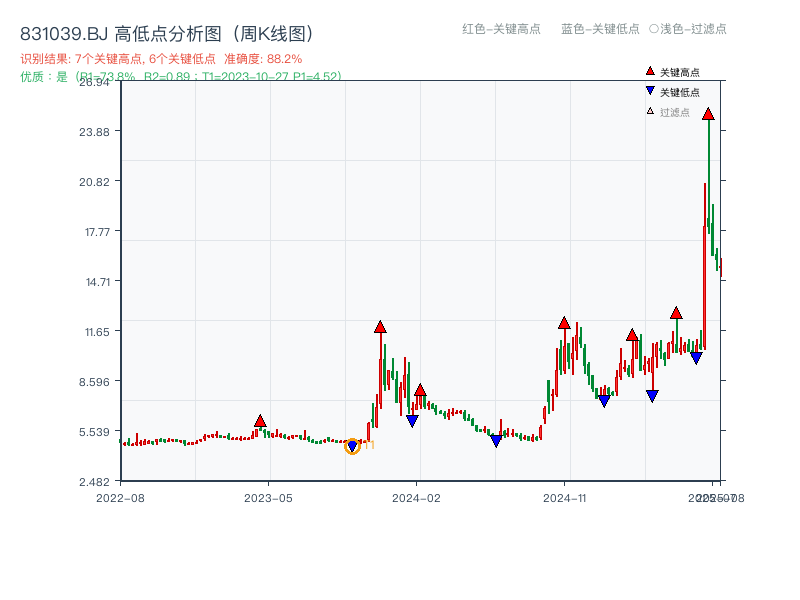Select the red triangle at the 2024-11 peak
This screenshot has width=800, height=600.
[563, 323]
